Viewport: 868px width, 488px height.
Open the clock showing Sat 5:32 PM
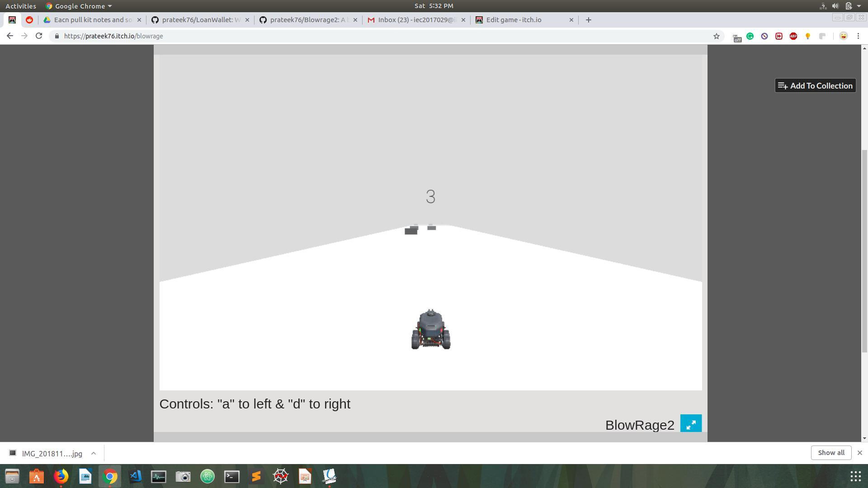(434, 6)
